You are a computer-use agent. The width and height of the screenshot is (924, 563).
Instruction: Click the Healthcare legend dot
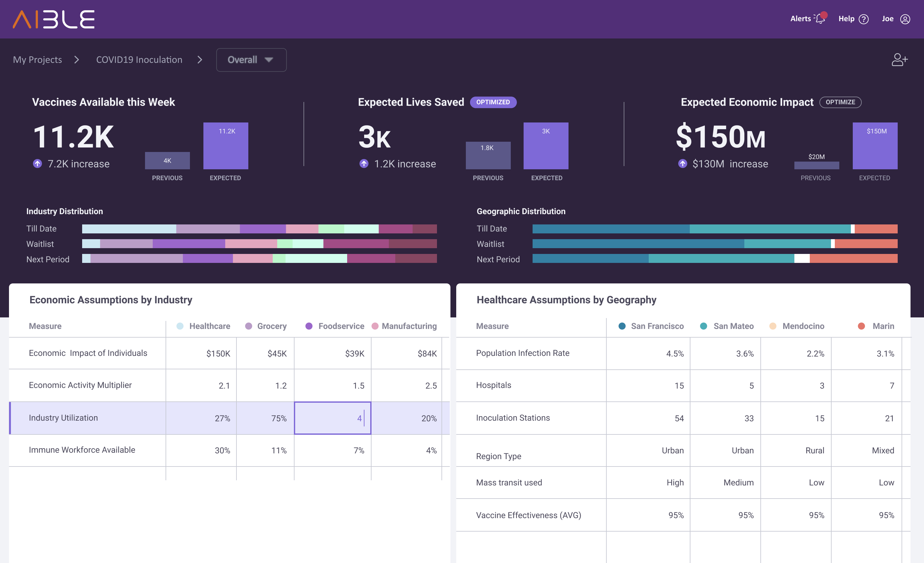point(180,326)
